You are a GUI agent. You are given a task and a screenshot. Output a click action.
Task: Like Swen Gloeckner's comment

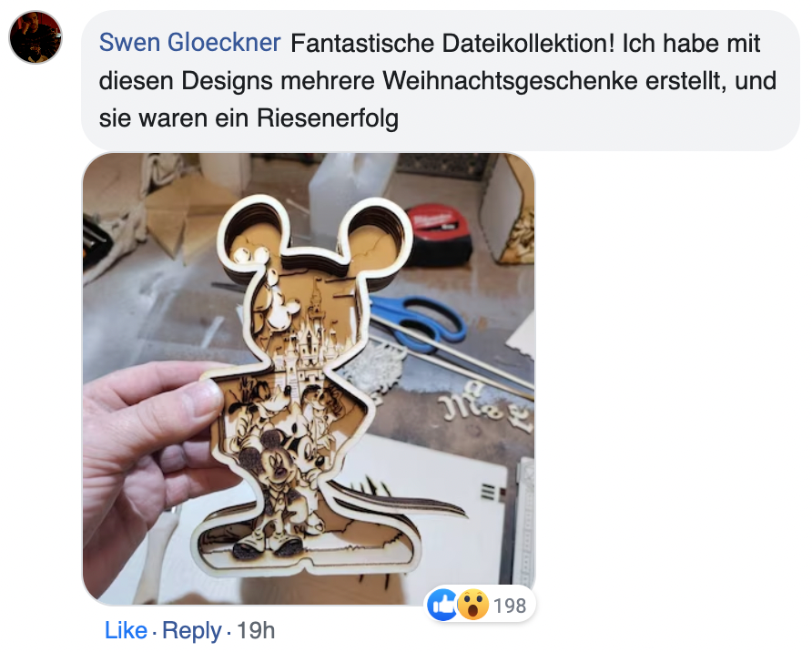click(x=126, y=630)
